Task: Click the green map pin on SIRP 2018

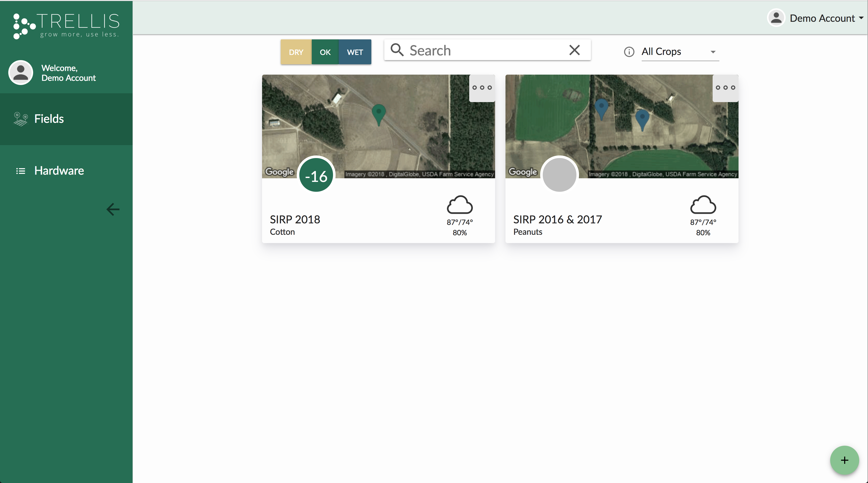Action: tap(378, 114)
